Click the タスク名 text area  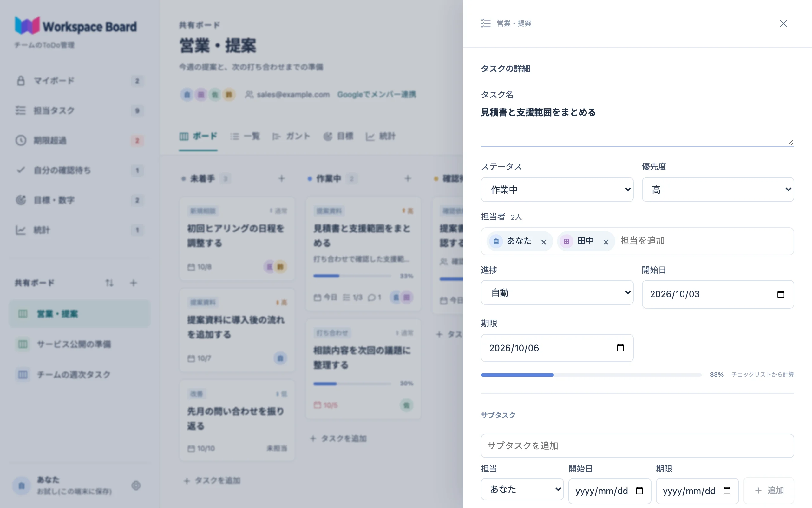(x=637, y=125)
